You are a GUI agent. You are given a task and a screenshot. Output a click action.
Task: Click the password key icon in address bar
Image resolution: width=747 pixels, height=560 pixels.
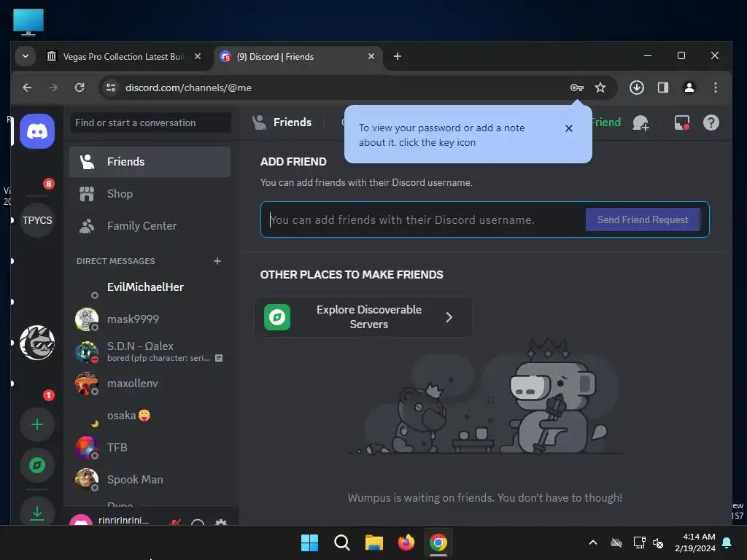(x=576, y=87)
